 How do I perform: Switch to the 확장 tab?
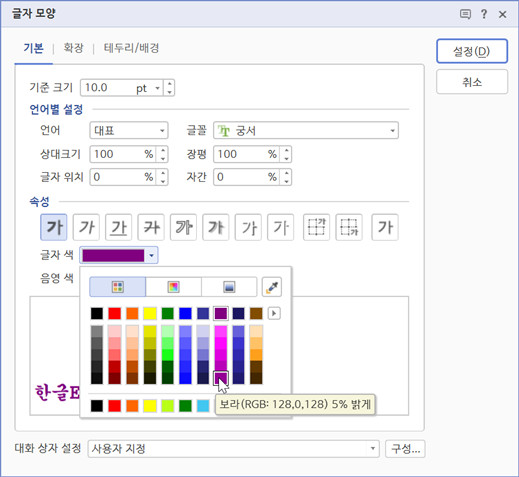click(x=73, y=48)
